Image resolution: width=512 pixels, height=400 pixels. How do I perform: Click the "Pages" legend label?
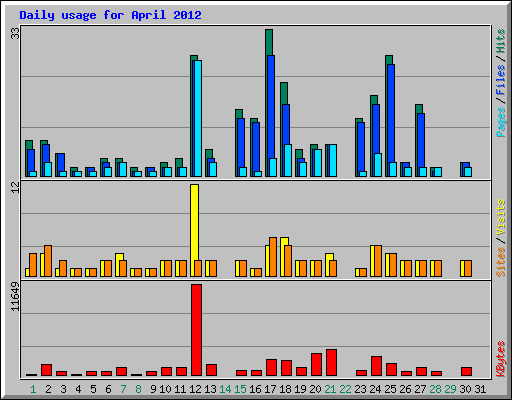(500, 122)
